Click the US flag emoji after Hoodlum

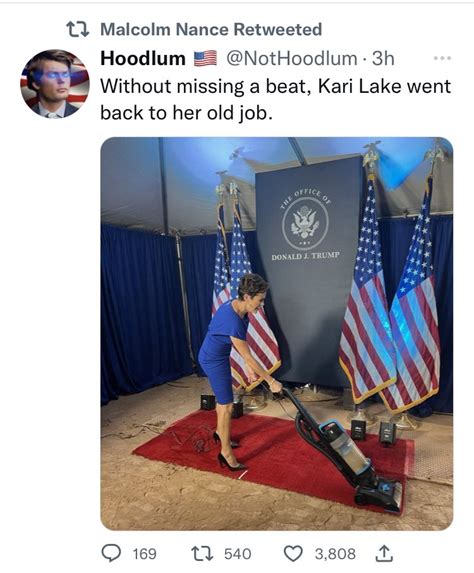click(x=205, y=58)
